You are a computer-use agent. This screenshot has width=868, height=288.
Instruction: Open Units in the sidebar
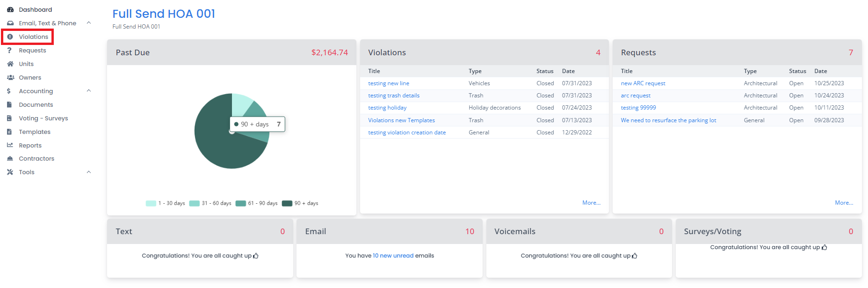click(x=26, y=64)
